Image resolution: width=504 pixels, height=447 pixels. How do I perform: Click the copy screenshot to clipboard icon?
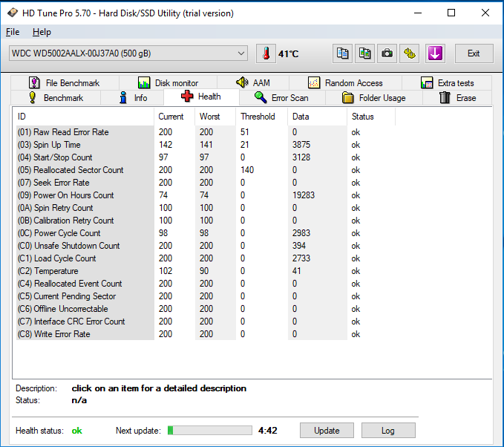coord(364,53)
